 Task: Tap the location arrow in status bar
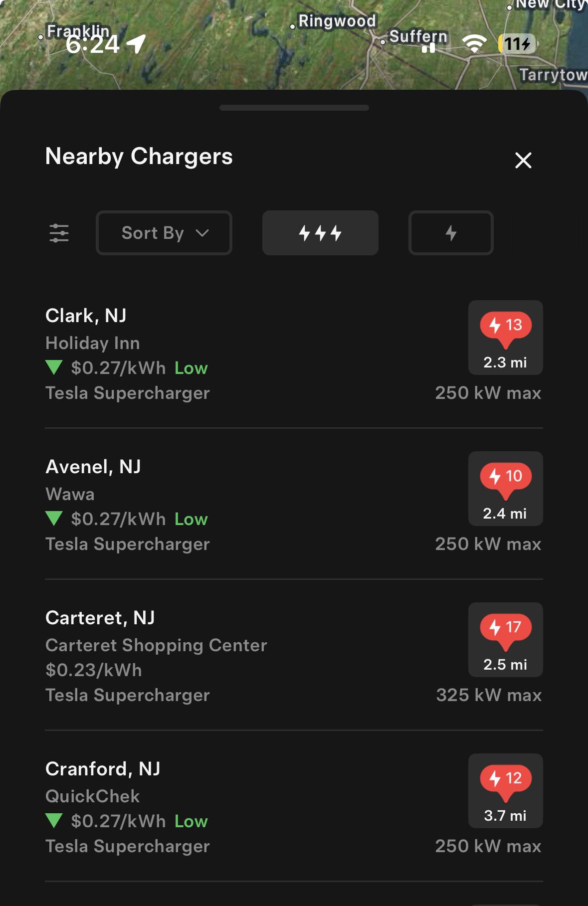(x=136, y=44)
